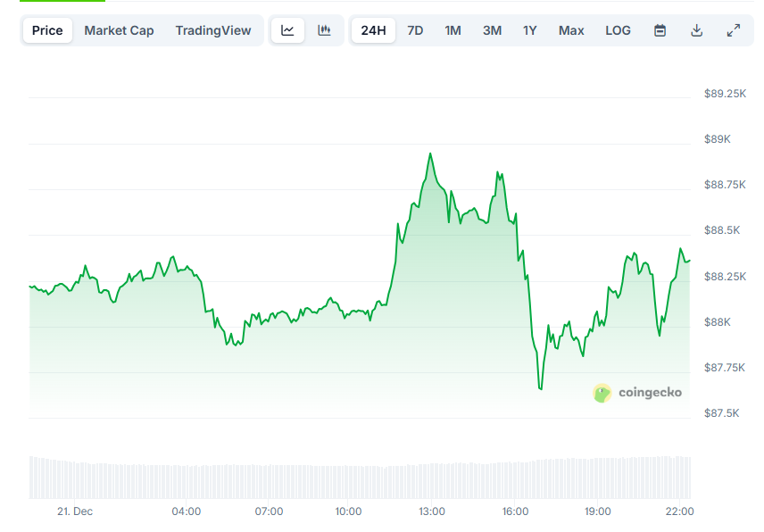Choose the 1Y time range
The width and height of the screenshot is (764, 532).
coord(530,30)
